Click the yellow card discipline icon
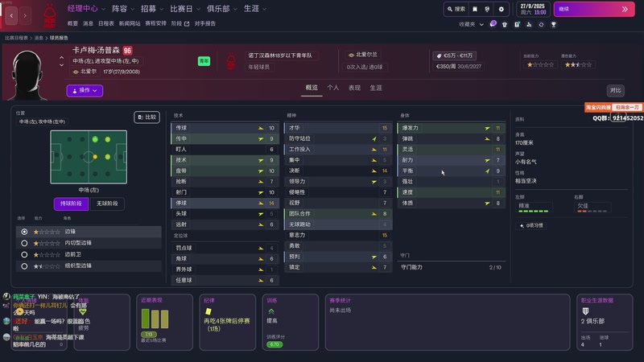 pos(208,311)
